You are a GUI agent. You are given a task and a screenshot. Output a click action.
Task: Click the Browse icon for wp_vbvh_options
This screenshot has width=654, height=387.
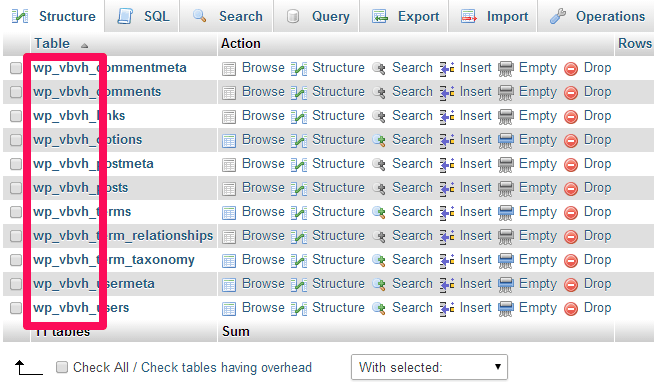(x=229, y=141)
